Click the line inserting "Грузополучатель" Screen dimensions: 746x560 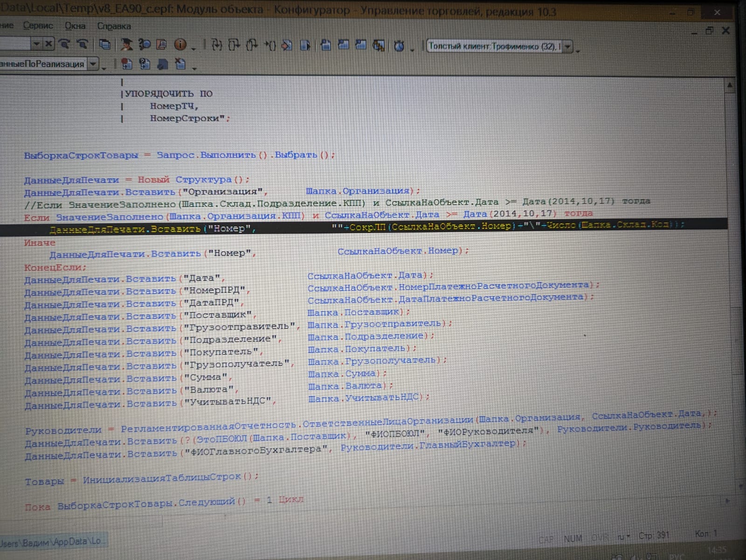click(235, 364)
